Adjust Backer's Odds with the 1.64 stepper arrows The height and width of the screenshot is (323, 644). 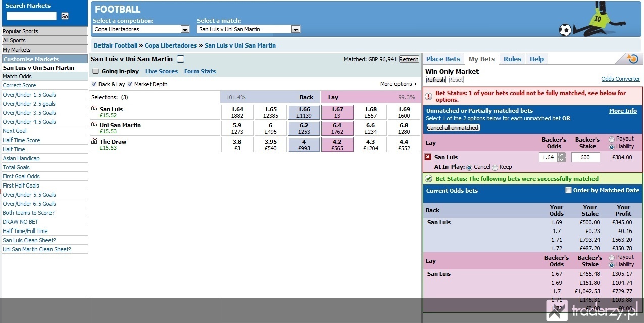click(561, 157)
